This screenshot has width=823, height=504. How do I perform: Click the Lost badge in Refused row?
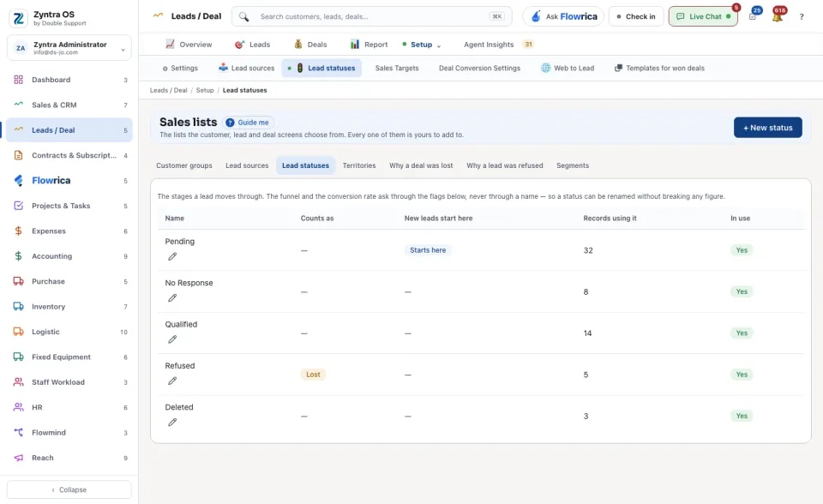[314, 375]
